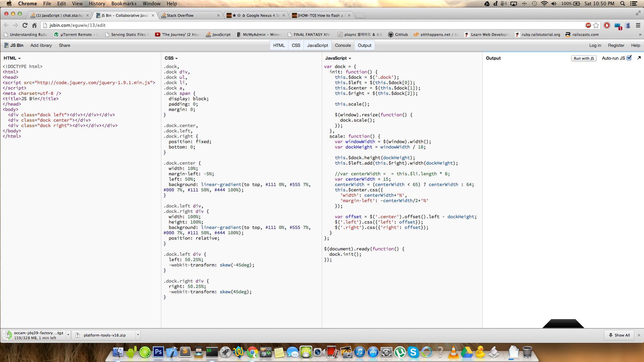The height and width of the screenshot is (362, 644).
Task: Open the Android File Transfer dock icon
Action: point(131,352)
